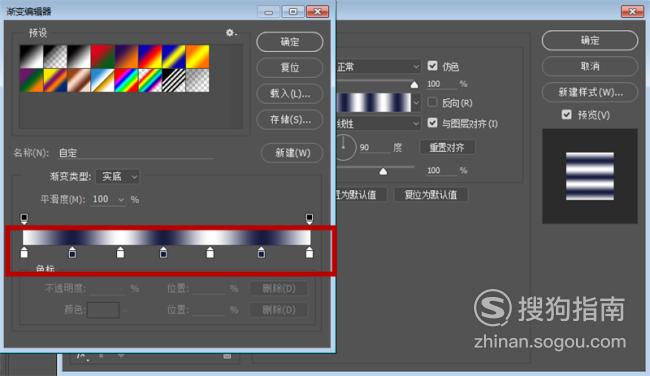Screen dimensions: 650x376
Task: Click 载入(L)... to load gradients
Action: tap(290, 94)
